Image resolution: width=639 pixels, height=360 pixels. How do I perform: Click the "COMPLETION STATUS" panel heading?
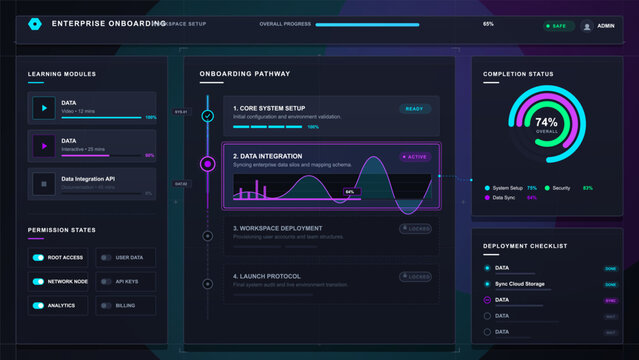(x=518, y=74)
